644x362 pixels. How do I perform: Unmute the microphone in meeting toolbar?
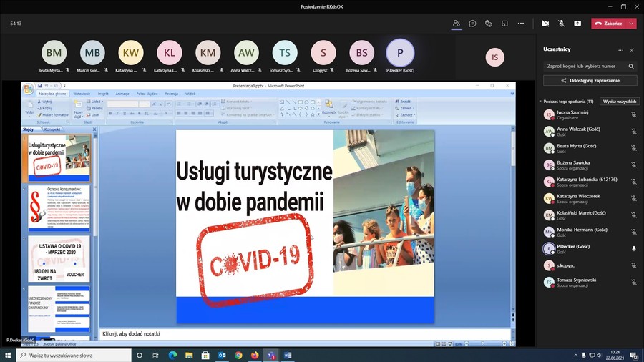click(x=562, y=23)
